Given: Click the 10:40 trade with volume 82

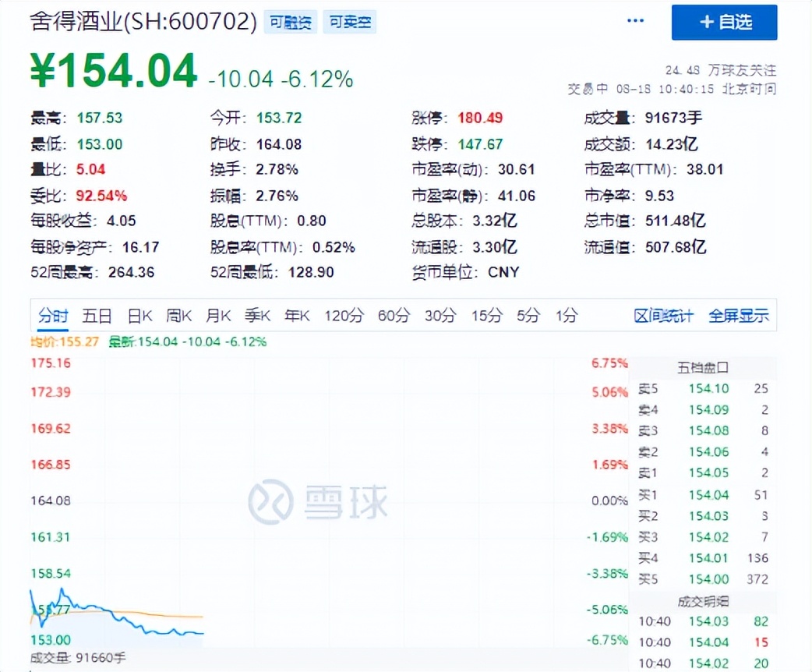Looking at the screenshot, I should tap(703, 621).
